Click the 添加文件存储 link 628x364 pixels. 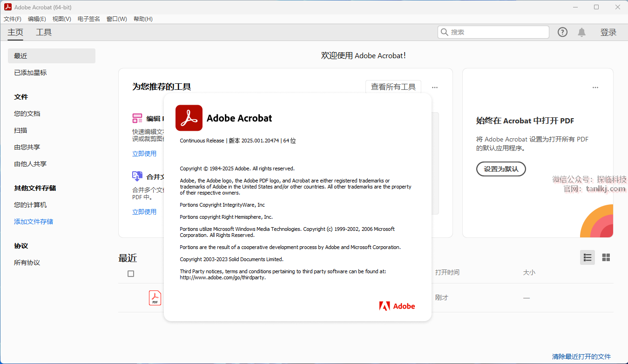click(34, 222)
